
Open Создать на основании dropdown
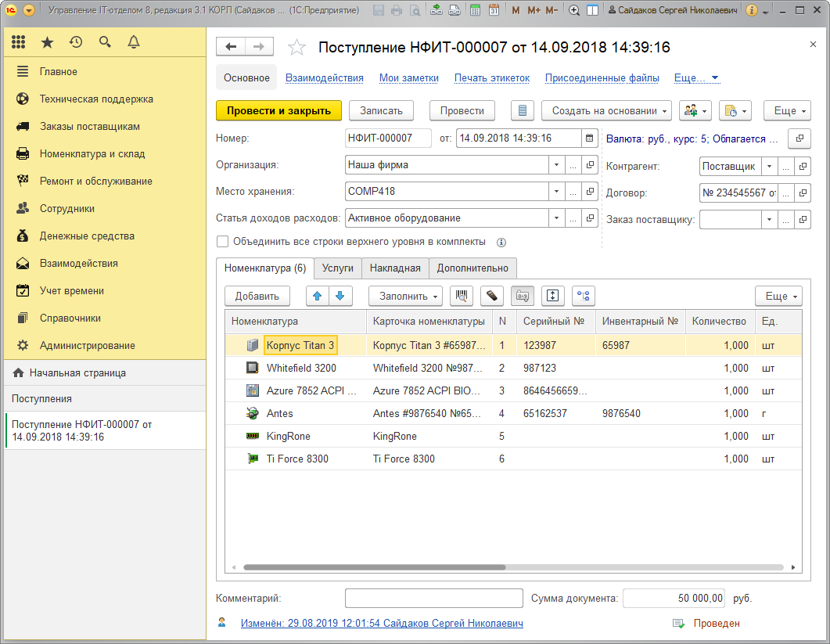(x=606, y=110)
